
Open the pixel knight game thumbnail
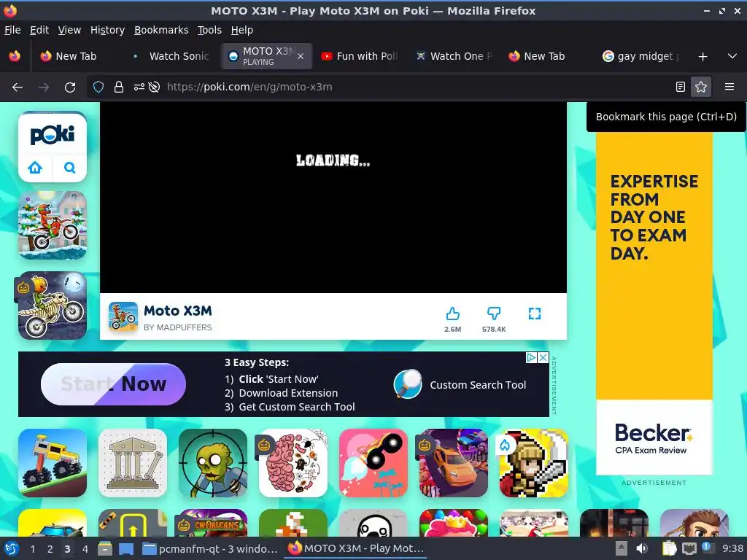coord(533,463)
